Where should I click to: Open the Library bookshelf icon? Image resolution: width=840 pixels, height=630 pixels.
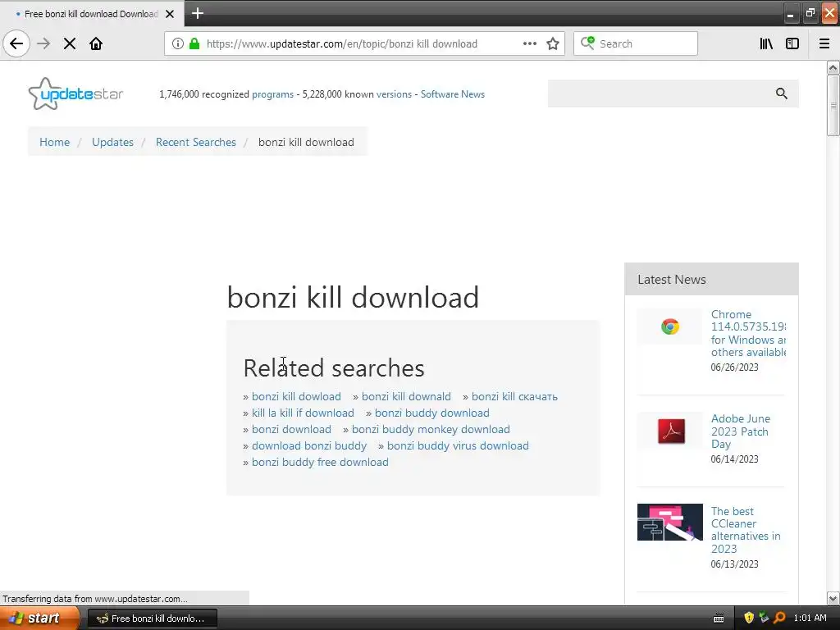tap(766, 43)
